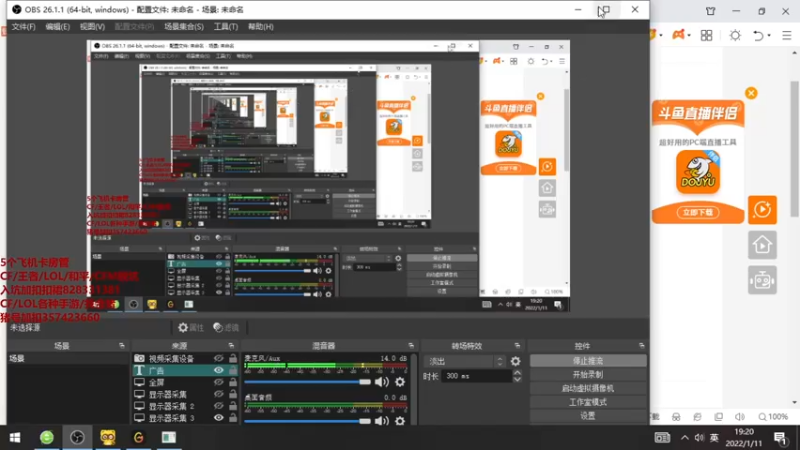Open the 帮助(H) menu
This screenshot has width=800, height=450.
[x=261, y=27]
